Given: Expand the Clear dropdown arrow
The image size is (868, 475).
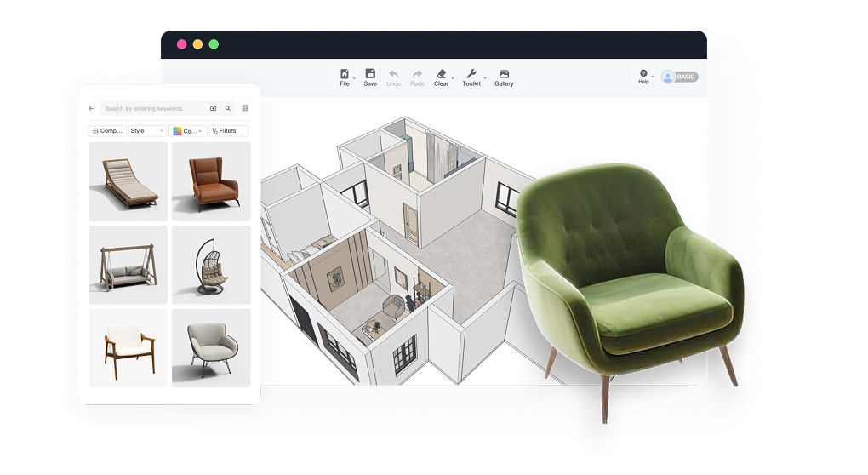Looking at the screenshot, I should [452, 78].
